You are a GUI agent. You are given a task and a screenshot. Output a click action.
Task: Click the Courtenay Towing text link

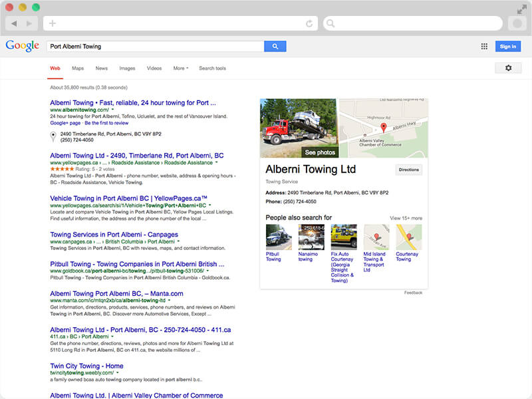(x=407, y=257)
